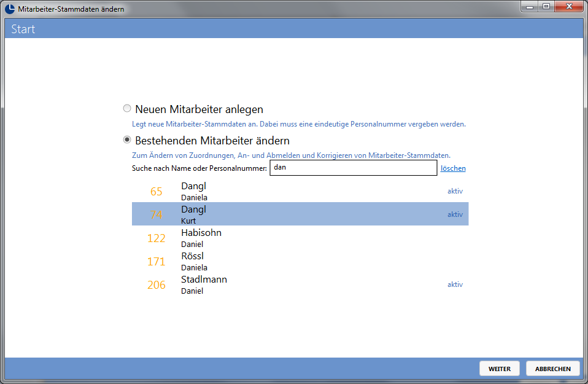Click the number 171 in the list
This screenshot has width=588, height=384.
157,261
